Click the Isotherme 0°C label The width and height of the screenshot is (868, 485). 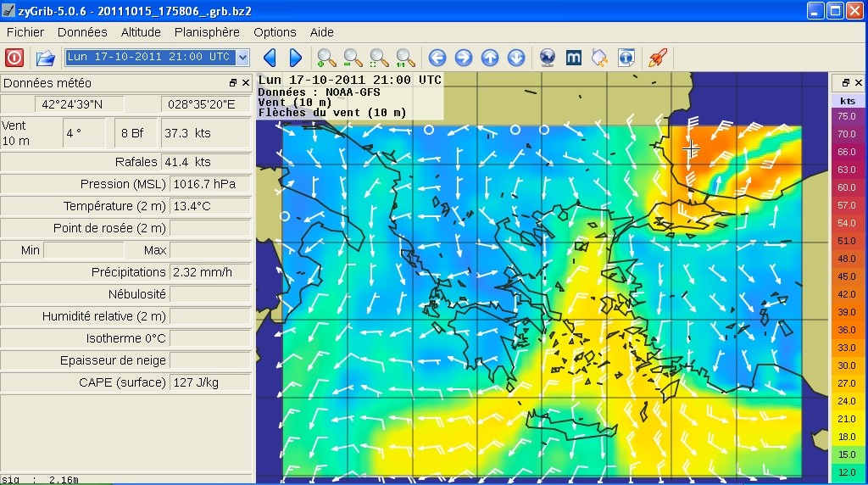125,338
